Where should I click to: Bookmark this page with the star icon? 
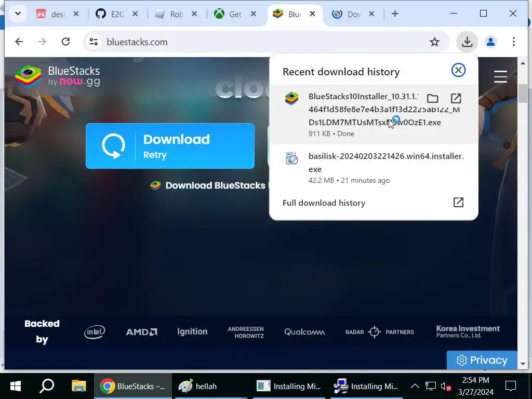coord(434,42)
